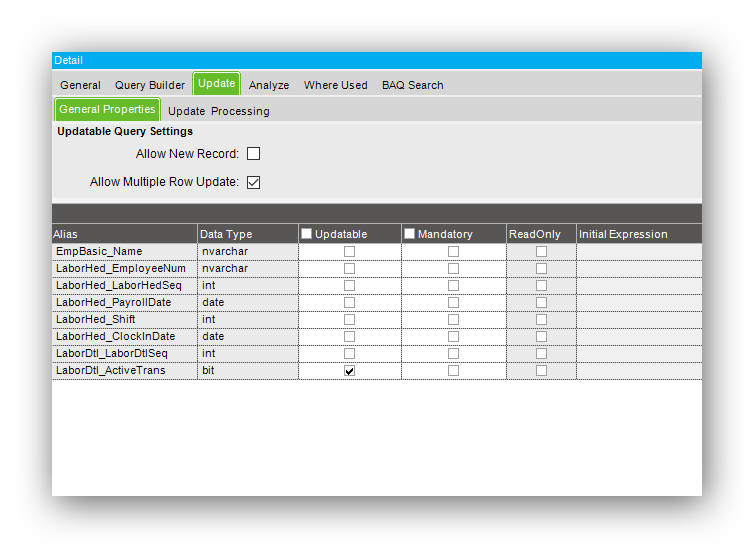
Task: Select the LaborDtl_LaborDtlSeq alias cell
Action: (125, 353)
